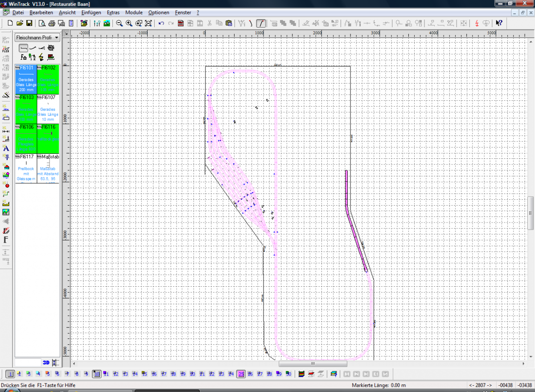Select track piece Fl6101 Gerades Gleis 200 mm

pyautogui.click(x=26, y=79)
